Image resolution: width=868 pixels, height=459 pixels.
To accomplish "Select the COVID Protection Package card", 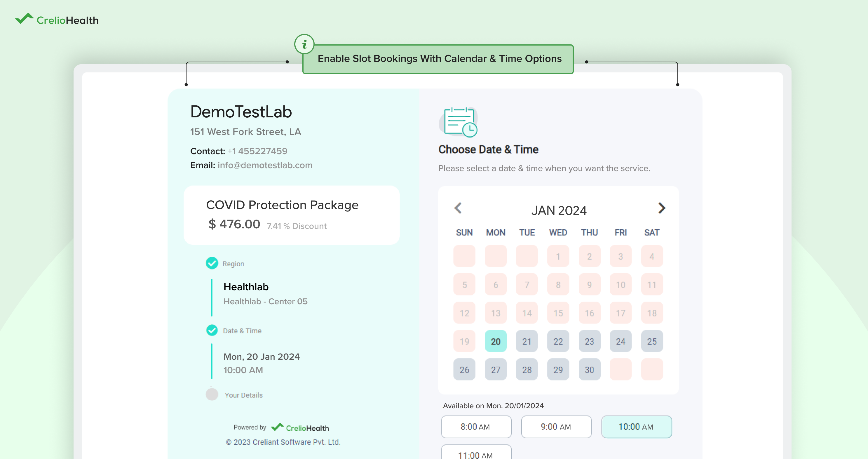I will [x=291, y=215].
